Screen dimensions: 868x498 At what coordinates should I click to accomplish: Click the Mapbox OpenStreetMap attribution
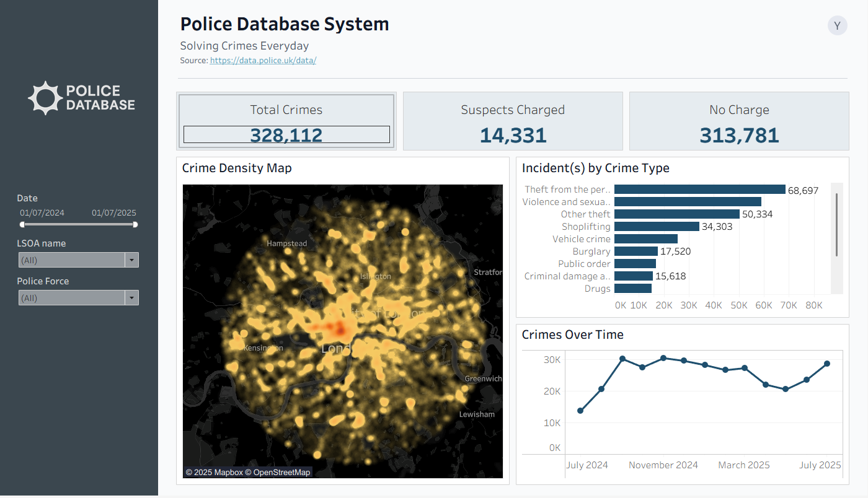(248, 473)
